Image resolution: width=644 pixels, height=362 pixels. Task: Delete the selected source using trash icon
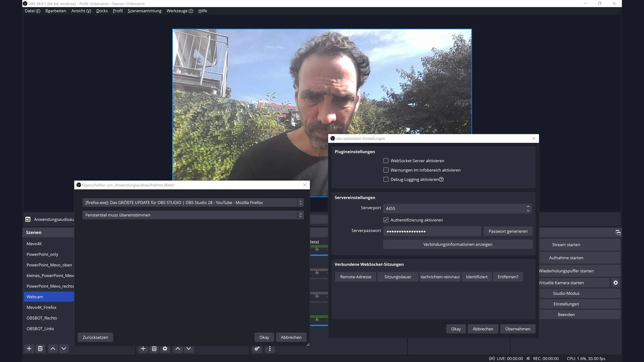tap(154, 349)
